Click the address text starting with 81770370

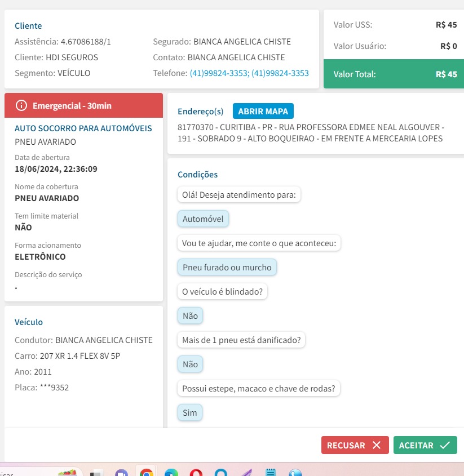tap(311, 133)
